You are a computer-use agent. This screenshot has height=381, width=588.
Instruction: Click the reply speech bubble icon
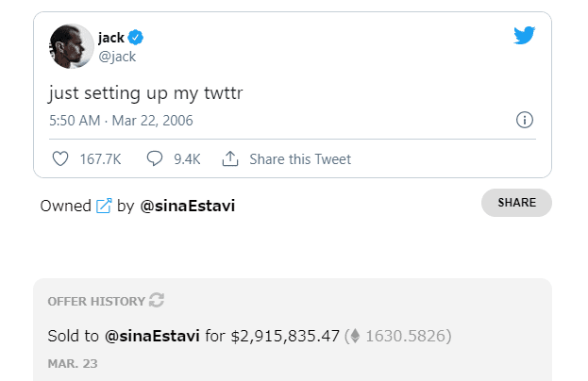coord(156,159)
